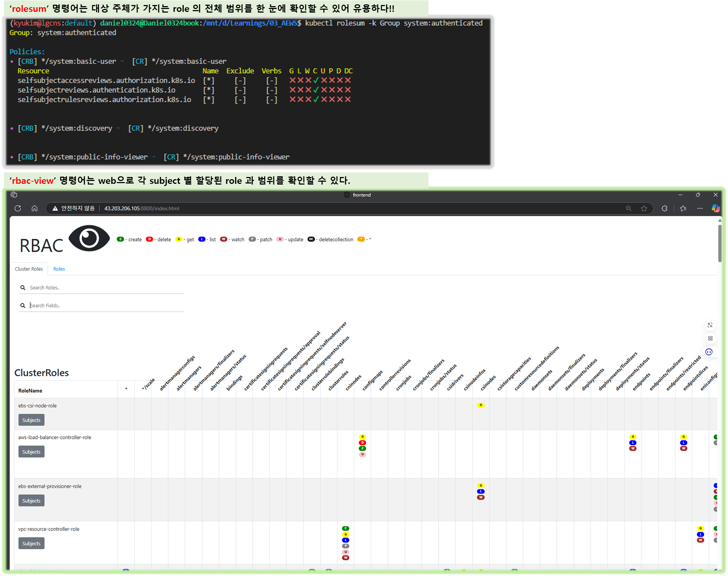Click the page vertical scrollbar thumb
This screenshot has width=728, height=576.
click(x=720, y=243)
